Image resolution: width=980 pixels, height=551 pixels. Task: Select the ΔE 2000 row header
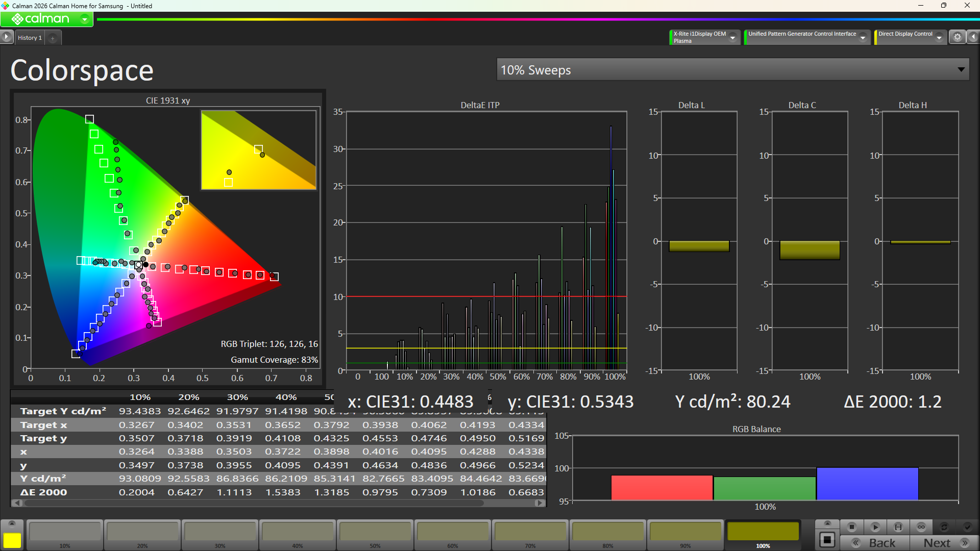pyautogui.click(x=43, y=492)
